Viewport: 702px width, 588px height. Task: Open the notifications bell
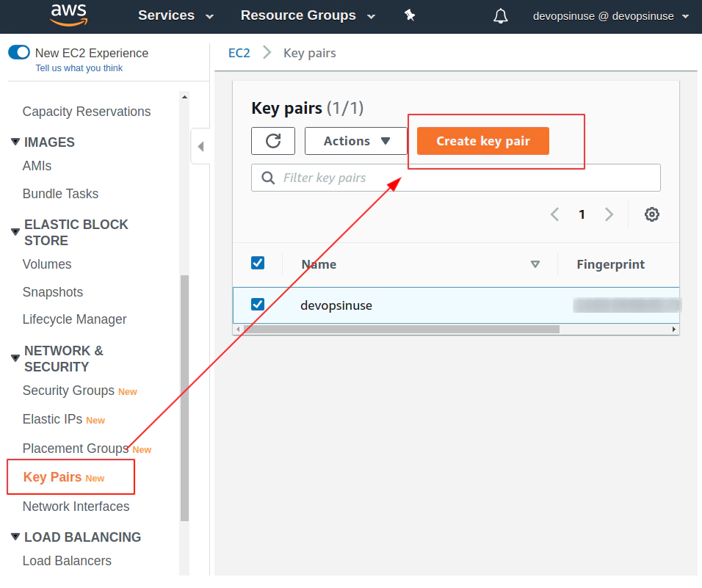[x=501, y=16]
